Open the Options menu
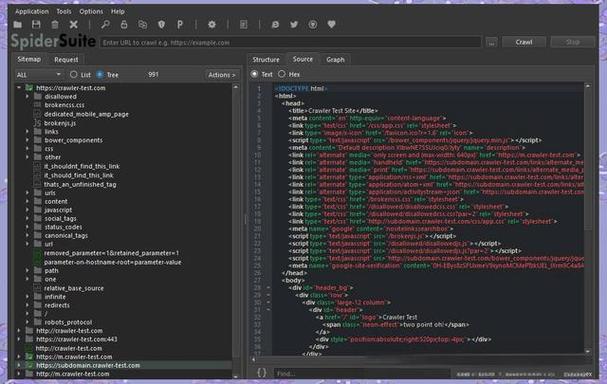The image size is (607, 384). tap(91, 12)
